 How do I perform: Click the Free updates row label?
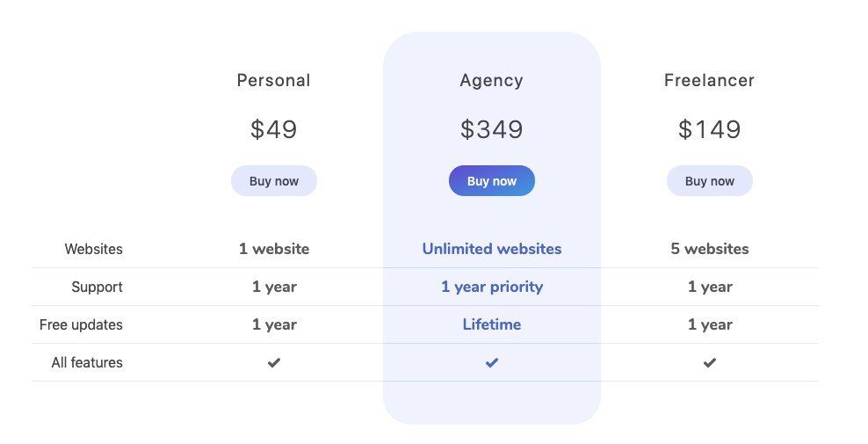tap(81, 324)
